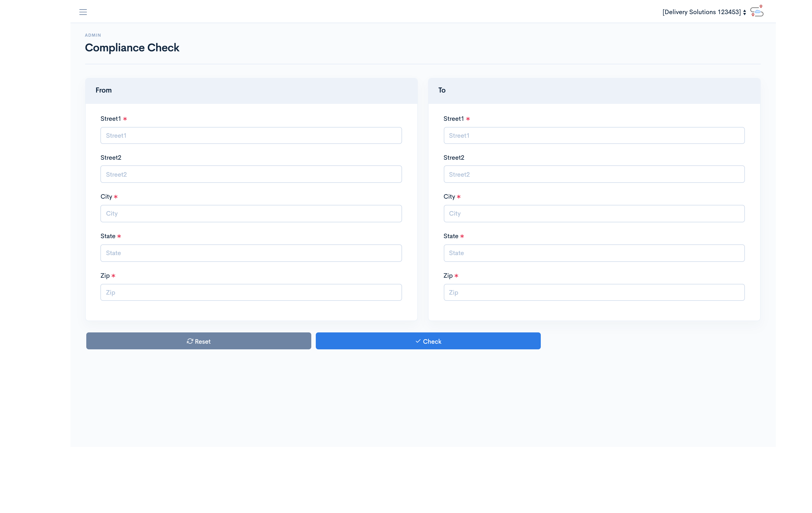Select the From Zip input
The image size is (812, 513).
tap(251, 292)
